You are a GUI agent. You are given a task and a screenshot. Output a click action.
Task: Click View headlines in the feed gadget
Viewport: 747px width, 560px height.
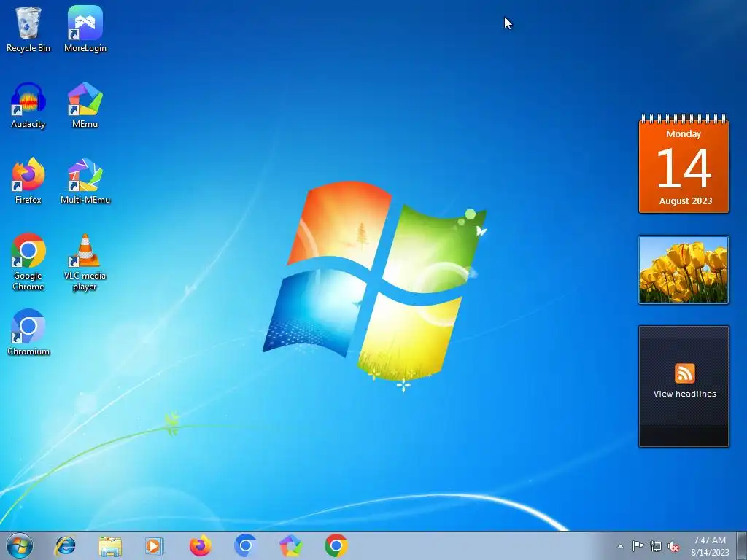coord(684,394)
